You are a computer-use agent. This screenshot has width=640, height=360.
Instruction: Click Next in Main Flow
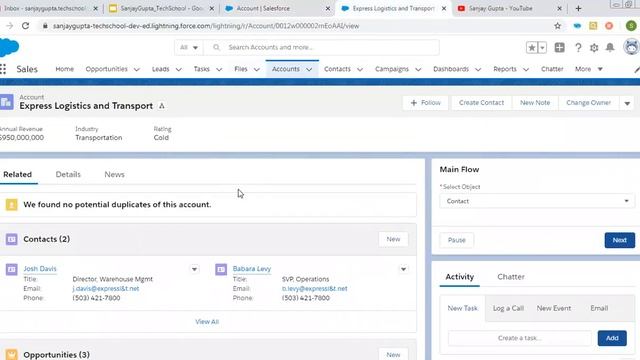pyautogui.click(x=619, y=240)
